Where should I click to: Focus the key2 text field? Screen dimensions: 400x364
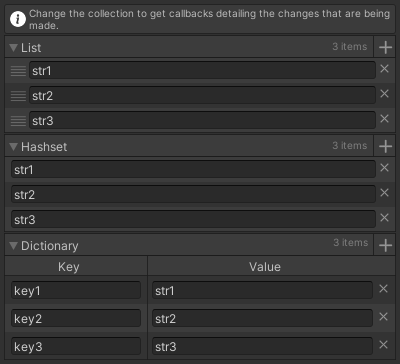tap(76, 318)
